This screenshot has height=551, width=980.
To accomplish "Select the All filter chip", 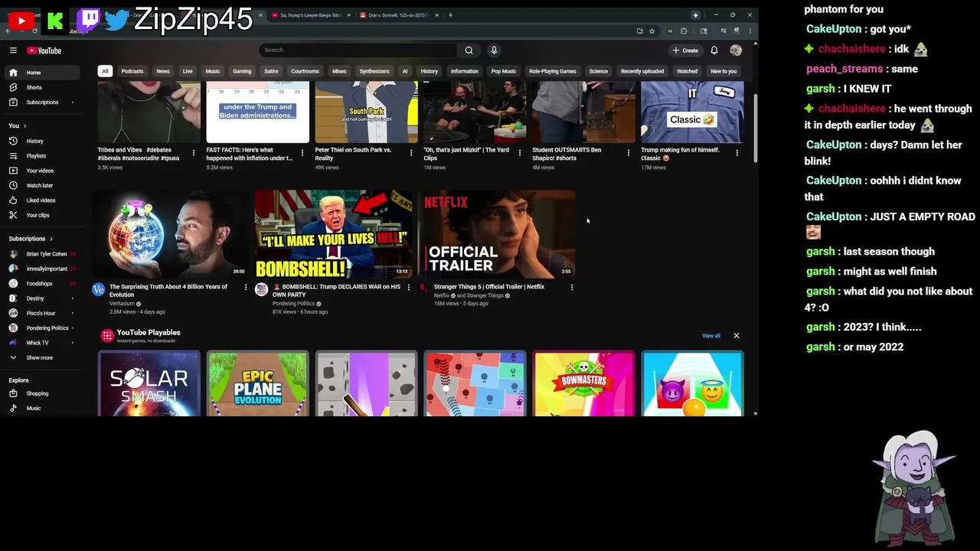I will pyautogui.click(x=105, y=71).
